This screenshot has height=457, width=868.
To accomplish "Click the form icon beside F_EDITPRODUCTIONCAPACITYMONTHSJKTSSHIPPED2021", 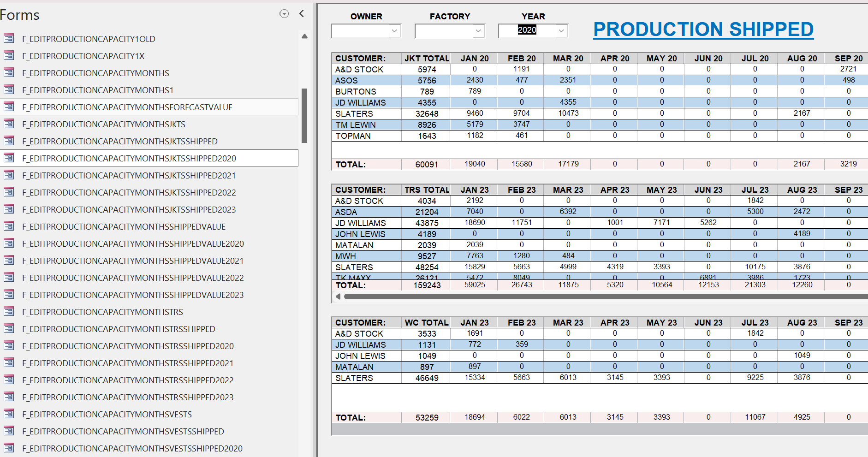I will coord(9,175).
